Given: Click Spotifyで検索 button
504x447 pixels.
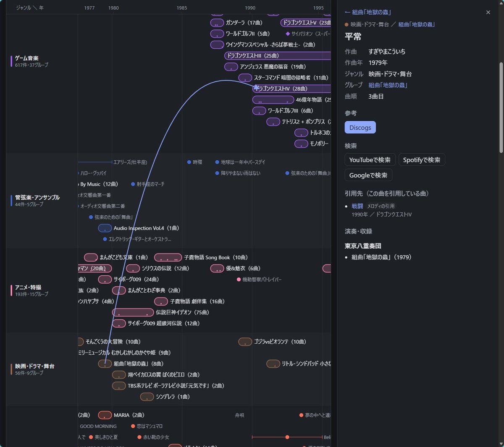Looking at the screenshot, I should pyautogui.click(x=422, y=160).
